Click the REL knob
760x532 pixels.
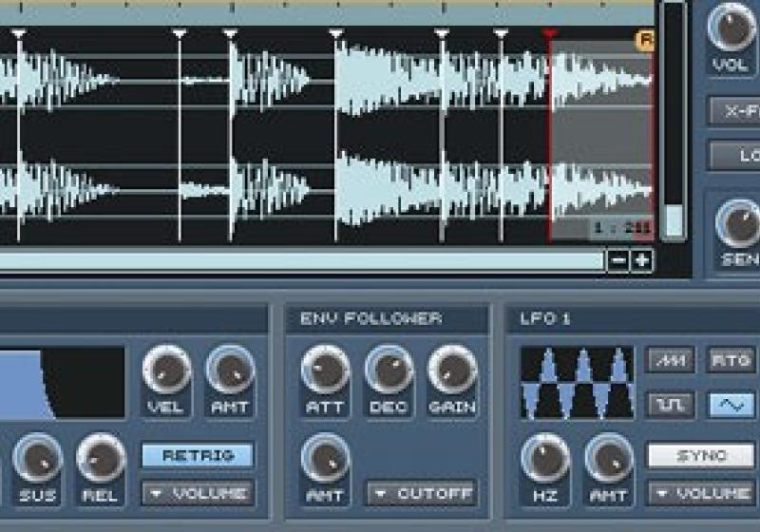[x=101, y=458]
